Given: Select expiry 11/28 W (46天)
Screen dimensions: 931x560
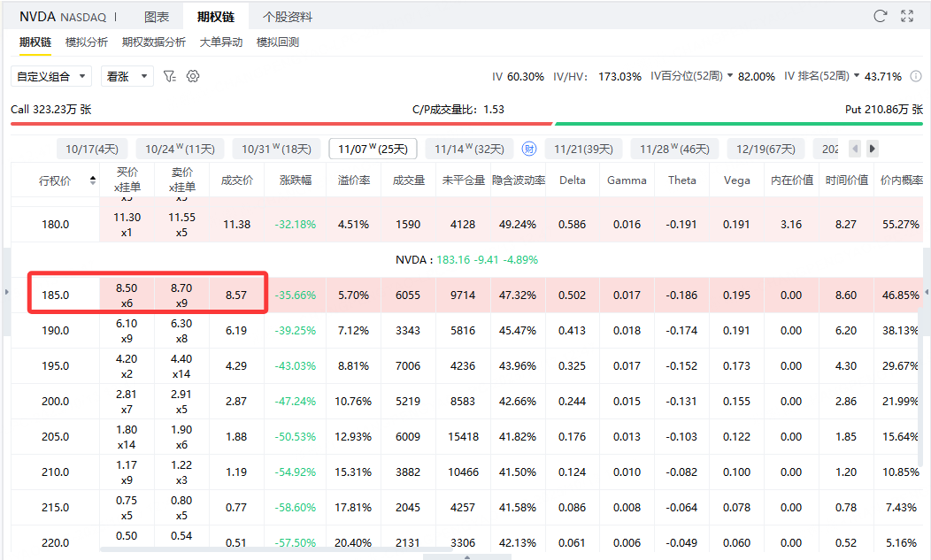Looking at the screenshot, I should click(x=674, y=149).
